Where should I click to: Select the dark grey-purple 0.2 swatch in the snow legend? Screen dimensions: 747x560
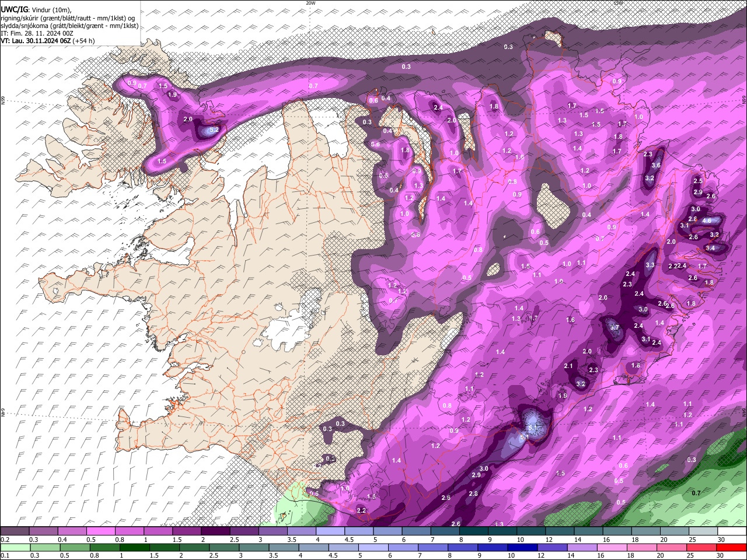(15, 531)
